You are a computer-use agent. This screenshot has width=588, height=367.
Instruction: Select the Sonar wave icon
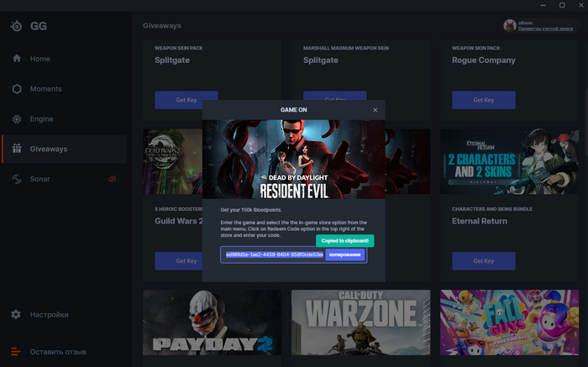(17, 179)
